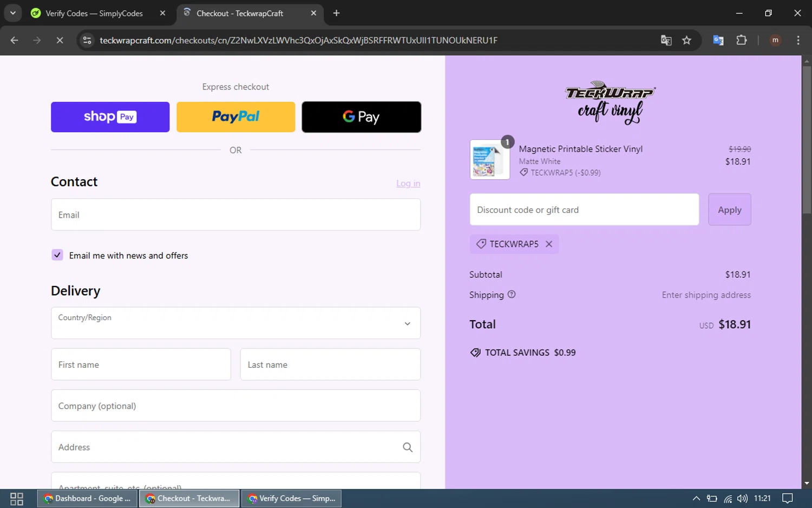The height and width of the screenshot is (508, 812).
Task: Click the page vertical scrollbar
Action: 807,140
